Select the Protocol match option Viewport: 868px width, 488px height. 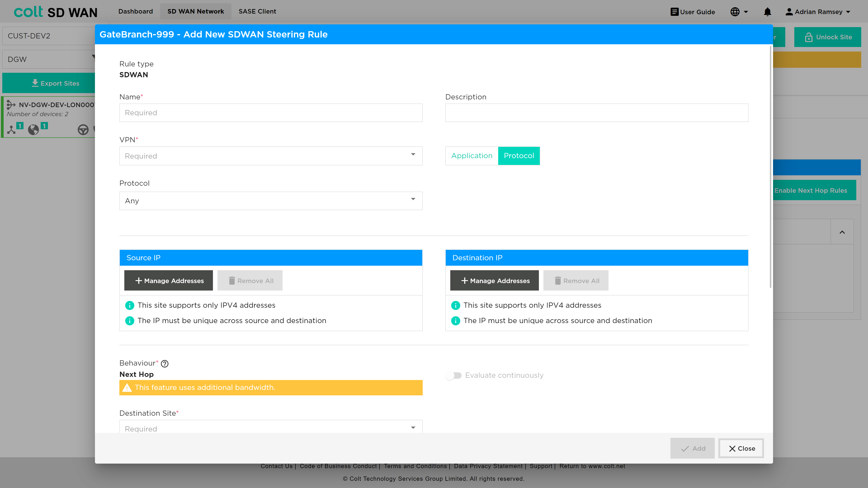pos(519,156)
